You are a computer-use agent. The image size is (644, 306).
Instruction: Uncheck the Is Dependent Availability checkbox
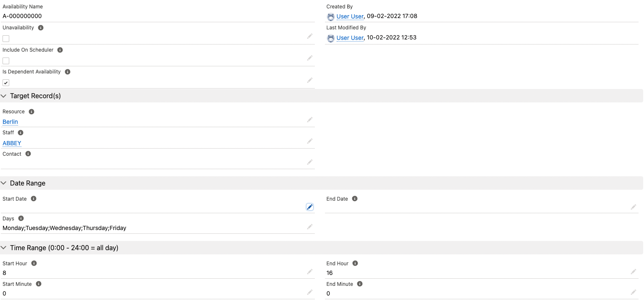pyautogui.click(x=6, y=83)
